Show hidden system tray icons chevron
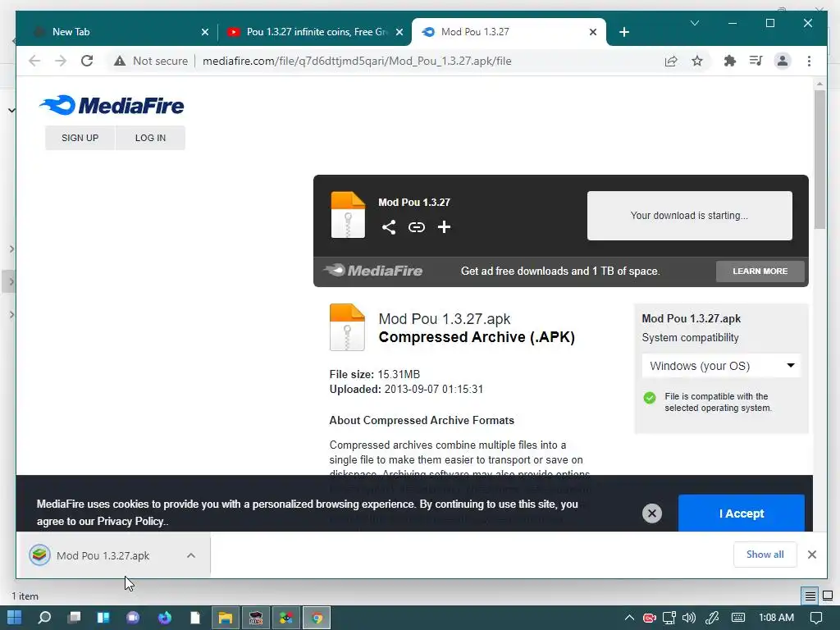This screenshot has width=840, height=630. point(629,618)
